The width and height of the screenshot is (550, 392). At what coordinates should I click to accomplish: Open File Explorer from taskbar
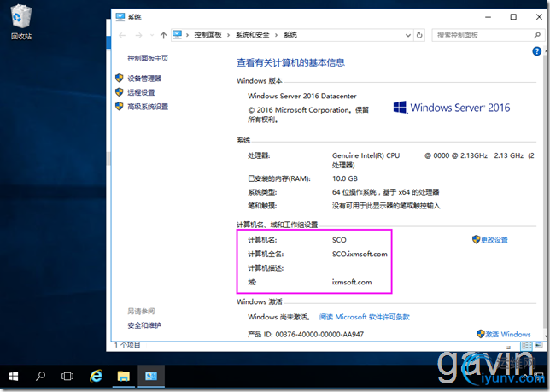[124, 377]
